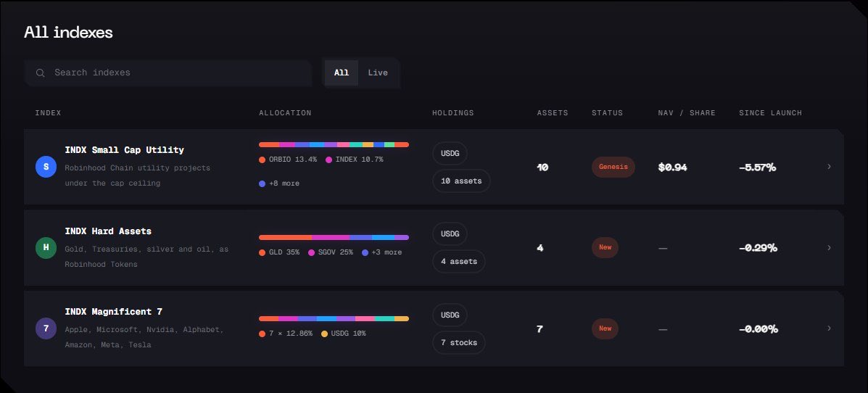Click the orange 7 × 12.86% legend dot
Image resolution: width=868 pixels, height=393 pixels.
pos(263,334)
